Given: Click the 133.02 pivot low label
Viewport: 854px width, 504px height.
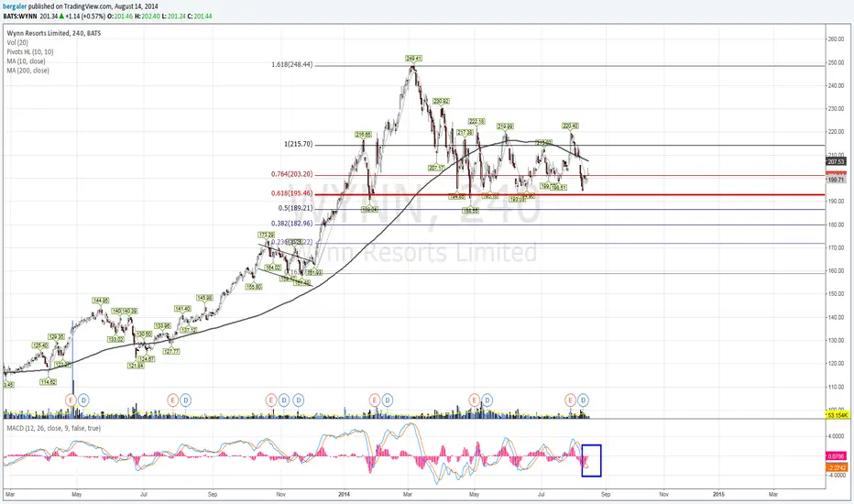Looking at the screenshot, I should tap(115, 339).
